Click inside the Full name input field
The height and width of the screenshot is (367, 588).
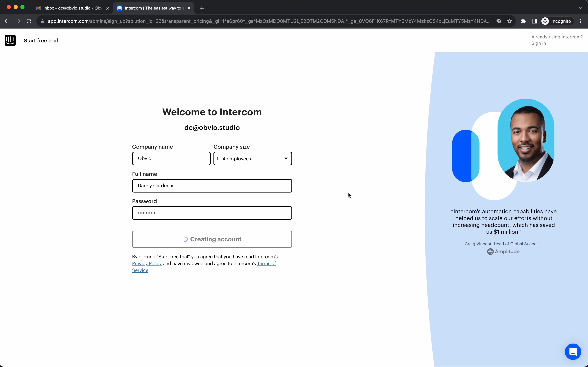click(x=212, y=186)
